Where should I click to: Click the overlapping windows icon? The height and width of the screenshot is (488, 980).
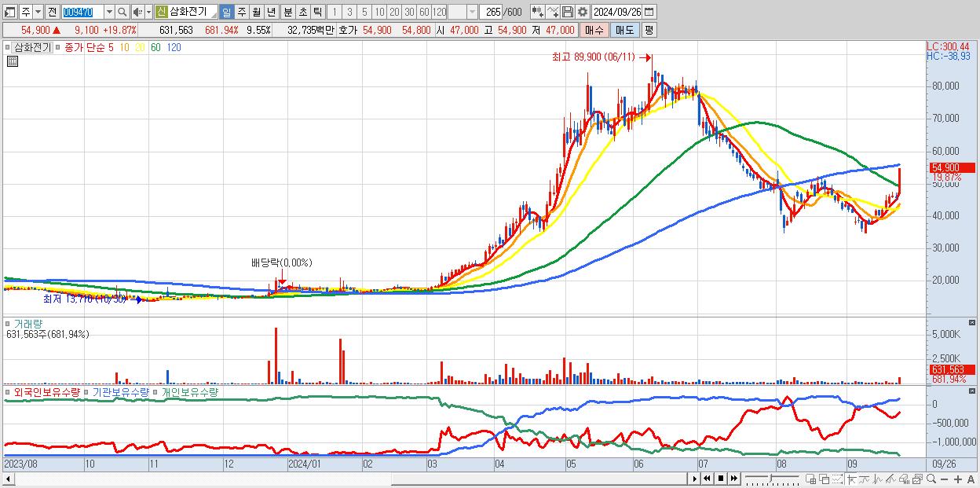[825, 479]
